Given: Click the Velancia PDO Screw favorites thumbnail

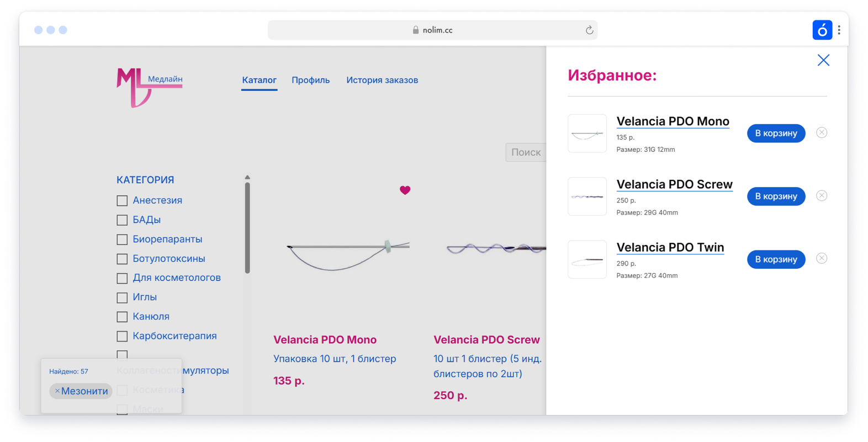Looking at the screenshot, I should pos(587,196).
